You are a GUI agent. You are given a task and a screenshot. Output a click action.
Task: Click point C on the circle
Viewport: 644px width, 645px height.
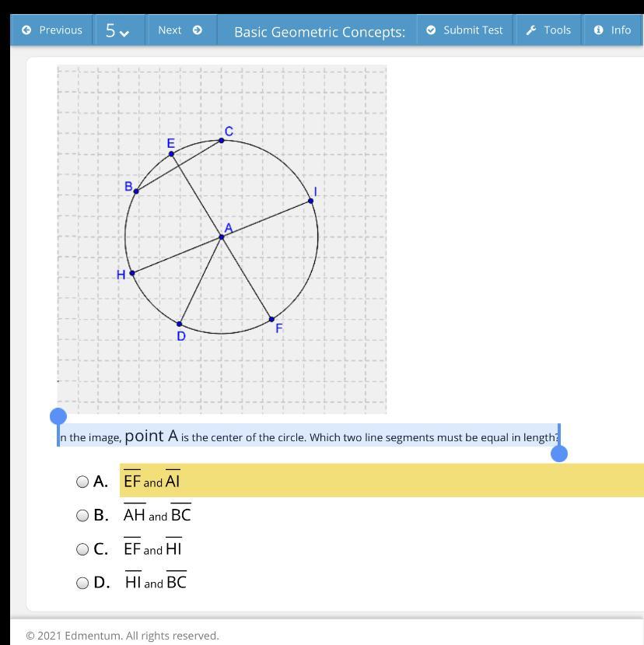point(222,140)
